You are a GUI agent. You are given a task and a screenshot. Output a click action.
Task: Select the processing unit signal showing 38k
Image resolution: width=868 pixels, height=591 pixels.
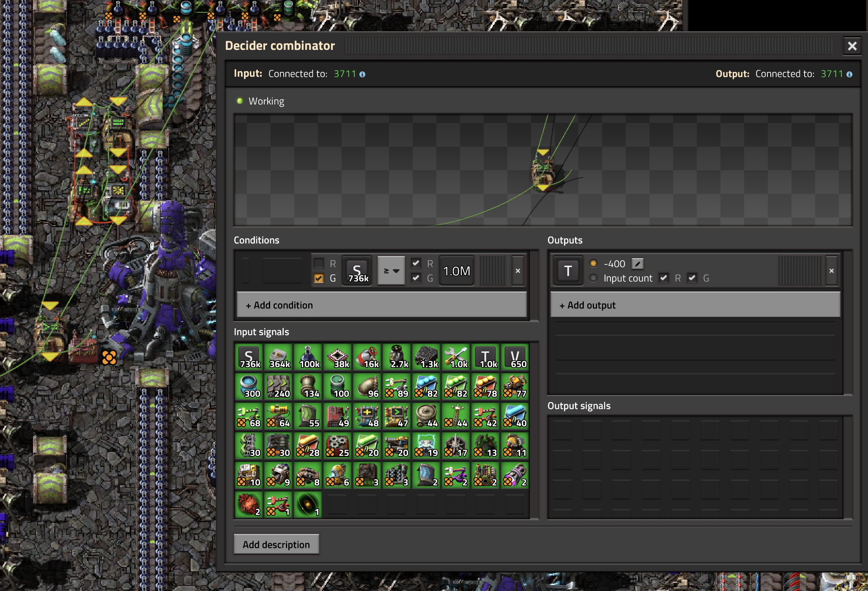click(x=338, y=357)
